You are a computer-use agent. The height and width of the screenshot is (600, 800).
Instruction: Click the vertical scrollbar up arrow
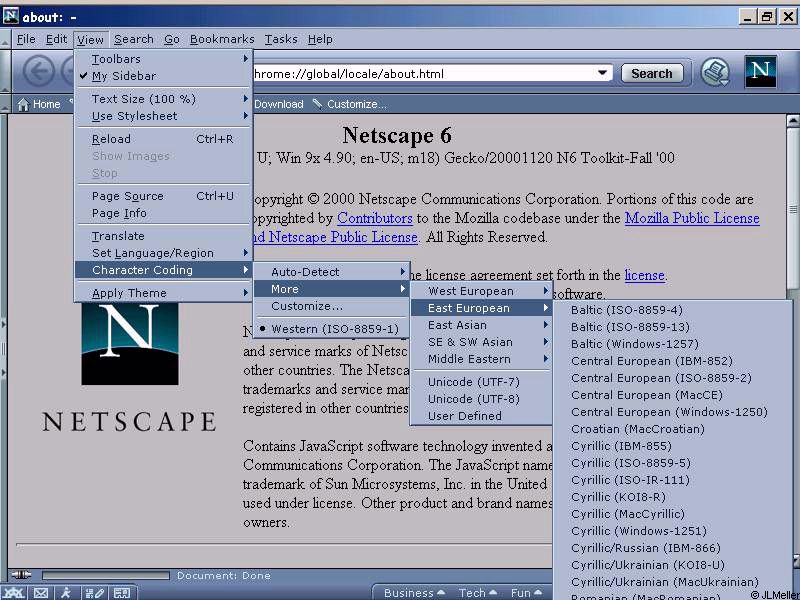point(792,121)
